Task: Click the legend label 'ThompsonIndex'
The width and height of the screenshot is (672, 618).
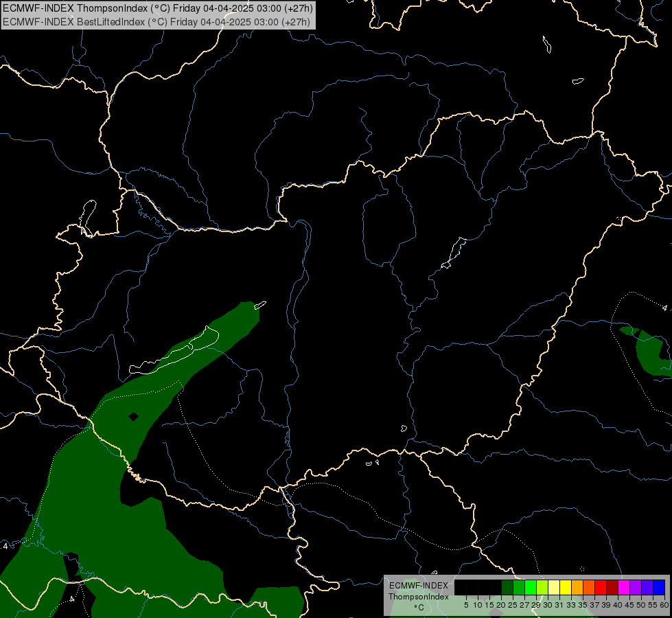Action: coord(419,597)
